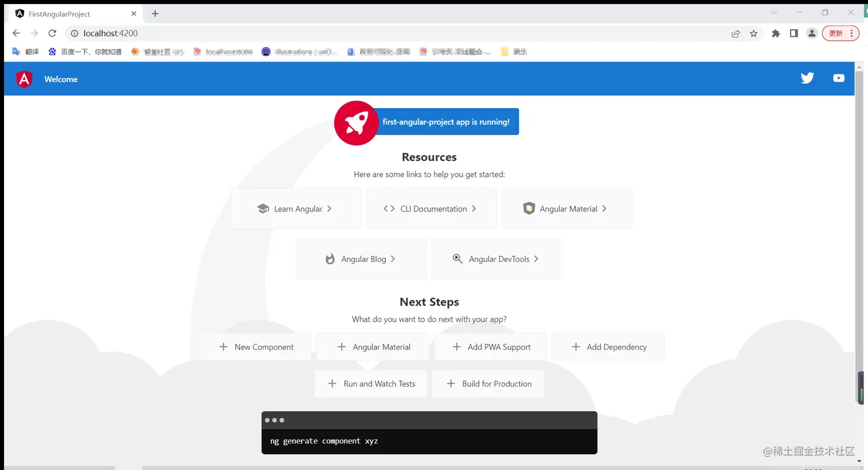This screenshot has height=470, width=868.
Task: Open the tab search dropdown arrow
Action: click(774, 12)
